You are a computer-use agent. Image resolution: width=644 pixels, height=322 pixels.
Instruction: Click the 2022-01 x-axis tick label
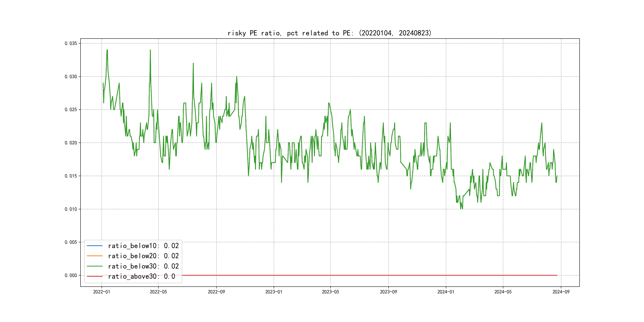(102, 292)
